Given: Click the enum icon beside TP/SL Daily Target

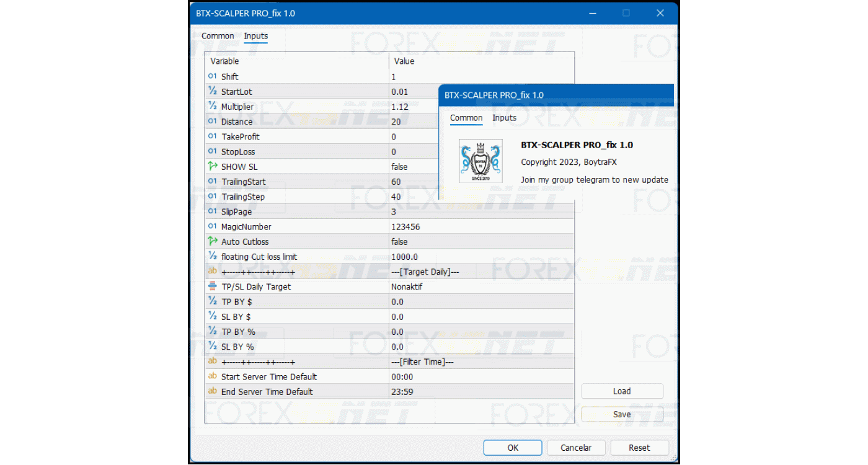Looking at the screenshot, I should [213, 286].
